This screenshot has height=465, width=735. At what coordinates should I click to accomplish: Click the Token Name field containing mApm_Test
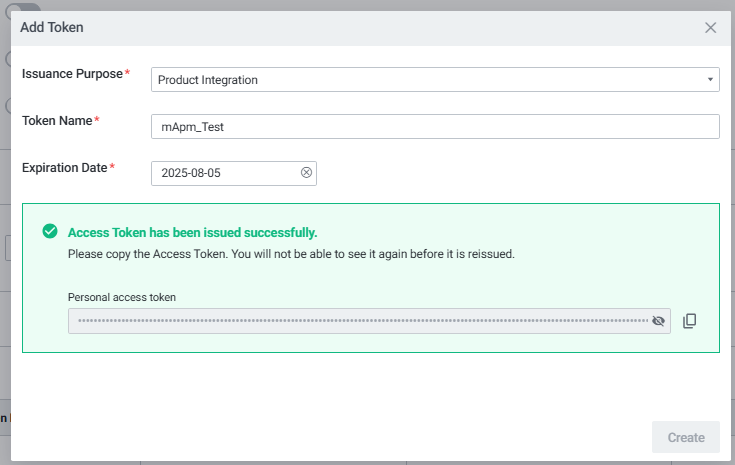(435, 127)
